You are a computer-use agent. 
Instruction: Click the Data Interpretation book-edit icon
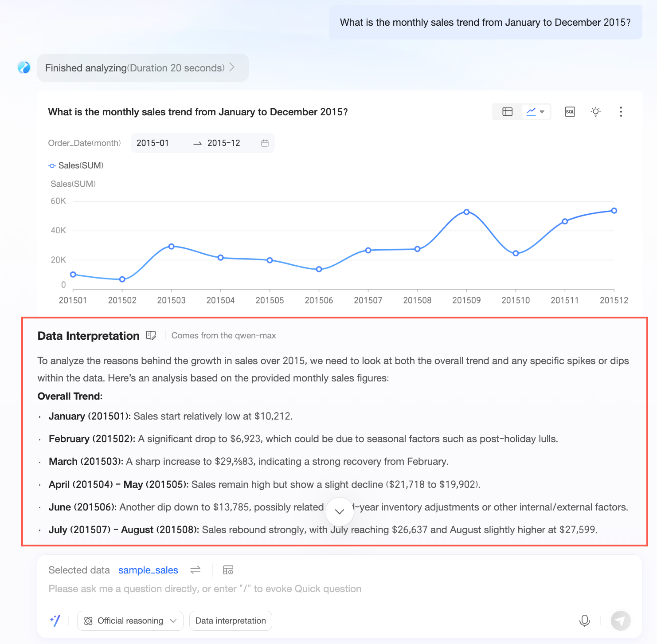(151, 336)
